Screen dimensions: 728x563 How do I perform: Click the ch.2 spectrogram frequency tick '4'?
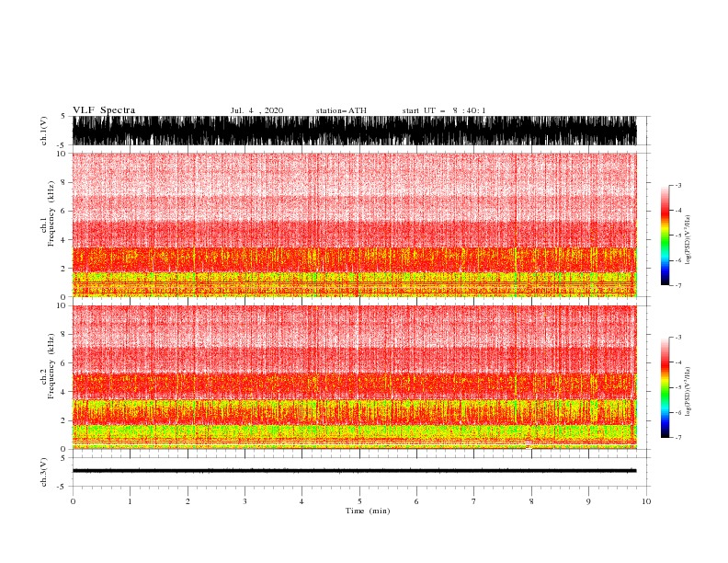tap(63, 392)
